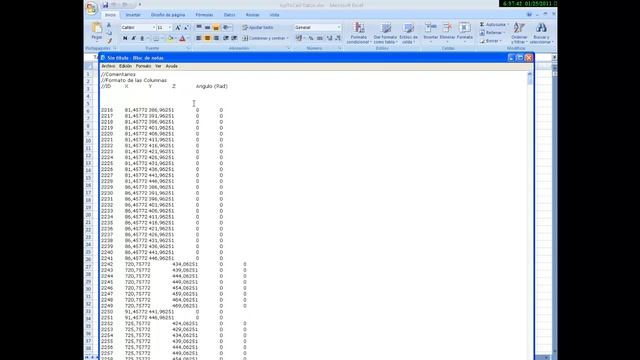Toggle Negrita bold formatting
Screen dimensions: 640x360
pyautogui.click(x=125, y=38)
